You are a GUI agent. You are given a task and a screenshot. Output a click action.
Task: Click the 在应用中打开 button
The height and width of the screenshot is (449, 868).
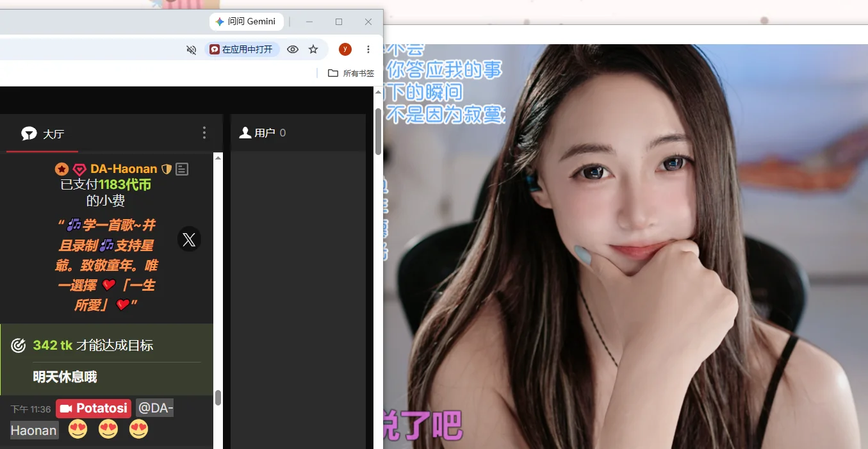[242, 49]
